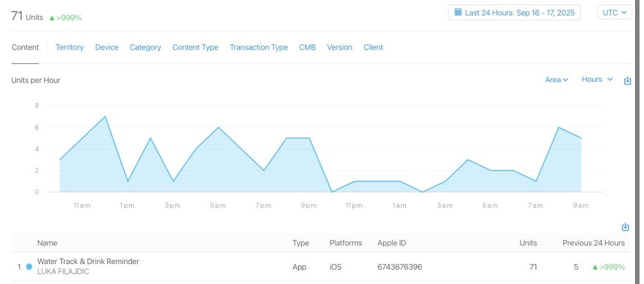The height and width of the screenshot is (284, 644).
Task: Open the UTC timezone selector
Action: (614, 12)
